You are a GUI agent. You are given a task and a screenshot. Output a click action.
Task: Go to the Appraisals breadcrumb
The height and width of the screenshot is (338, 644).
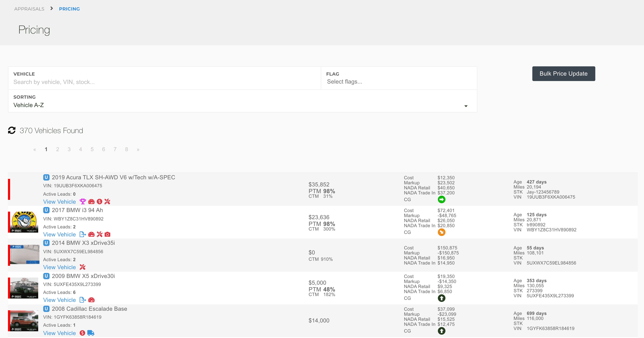29,9
